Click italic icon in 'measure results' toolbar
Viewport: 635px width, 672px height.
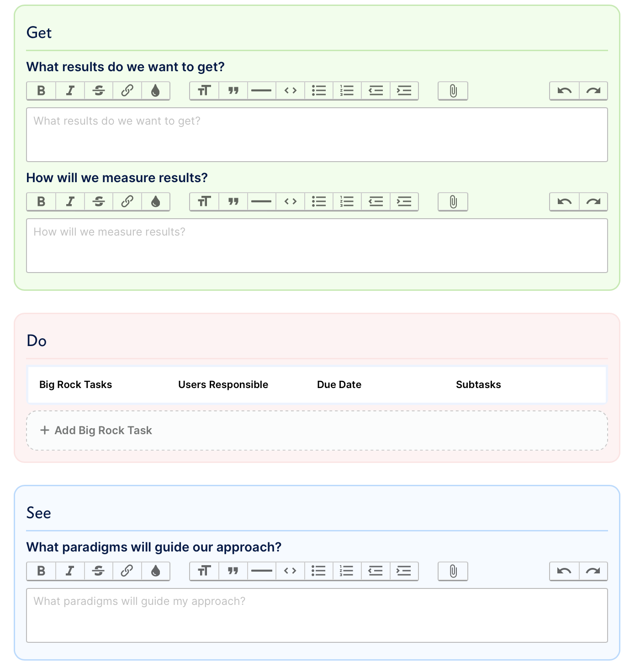(x=70, y=202)
